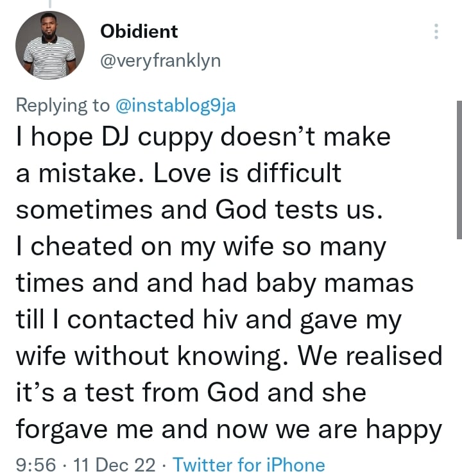Click the profile avatar of Obidient

pos(49,44)
